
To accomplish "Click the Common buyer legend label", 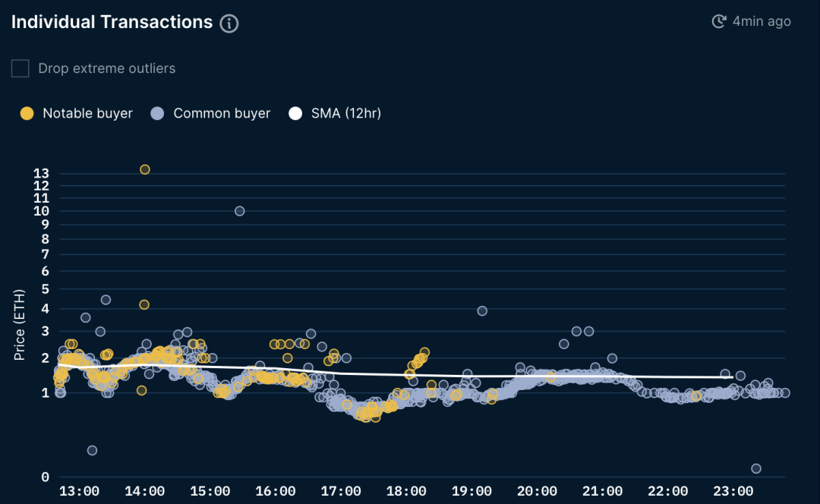I will pyautogui.click(x=222, y=113).
